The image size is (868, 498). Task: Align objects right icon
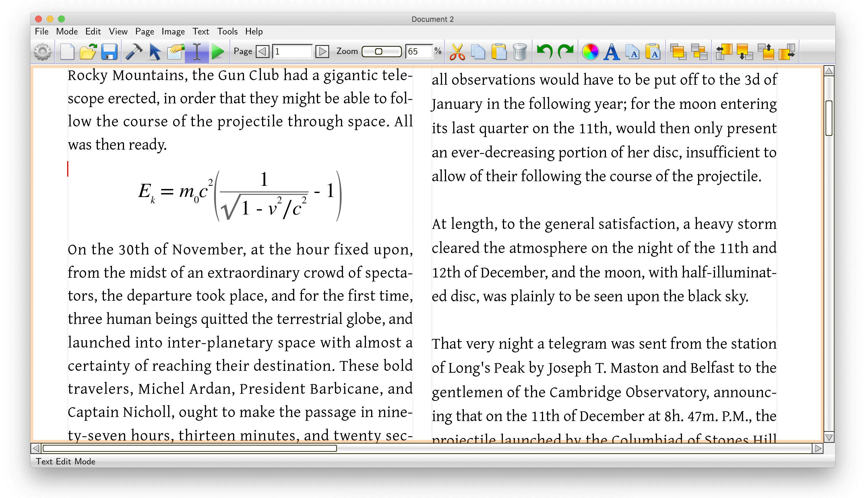(787, 52)
